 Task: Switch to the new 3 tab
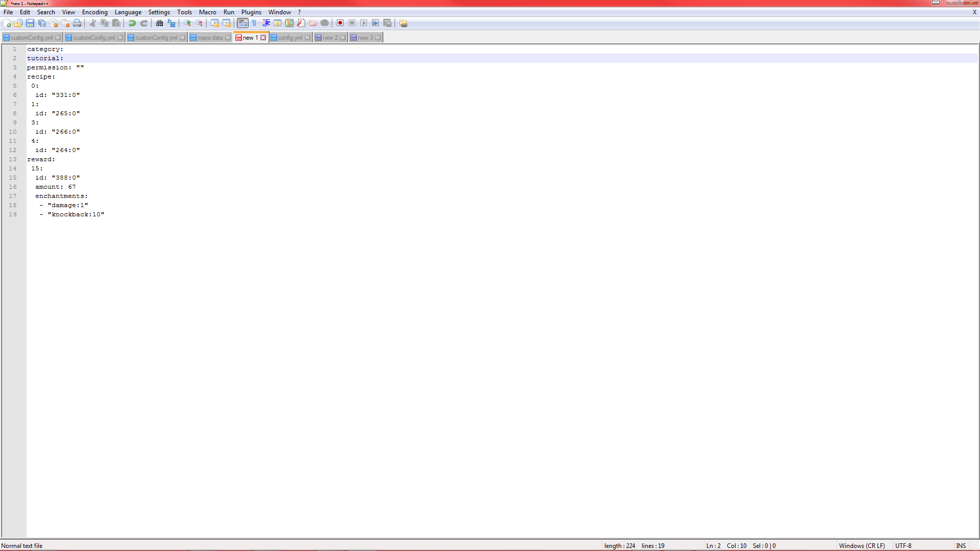click(x=365, y=38)
